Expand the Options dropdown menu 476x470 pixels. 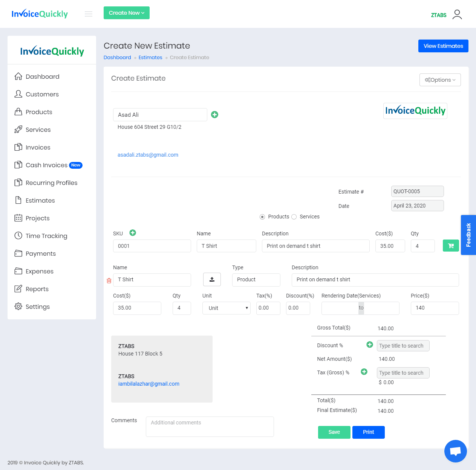point(440,80)
